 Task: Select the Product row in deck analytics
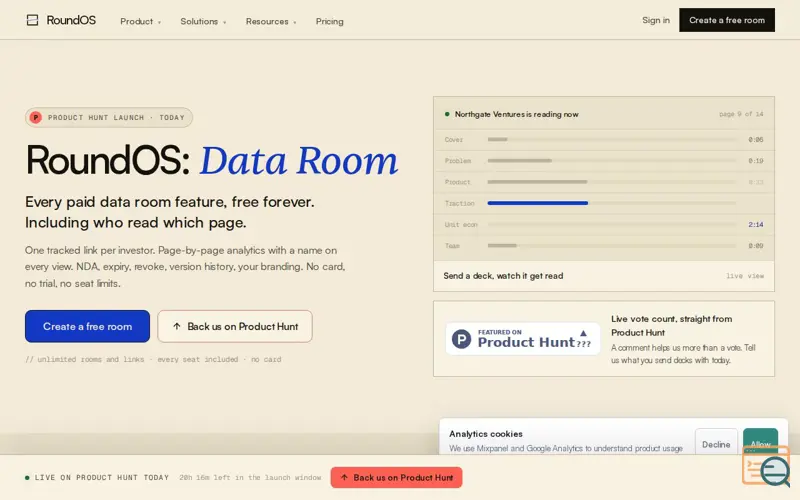pyautogui.click(x=604, y=182)
